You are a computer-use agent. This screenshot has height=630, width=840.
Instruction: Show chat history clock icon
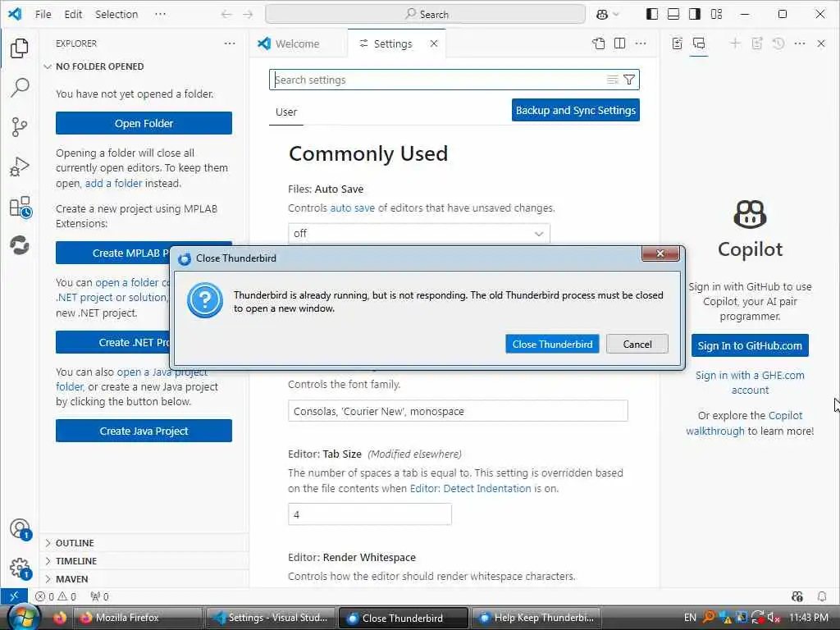click(x=778, y=43)
